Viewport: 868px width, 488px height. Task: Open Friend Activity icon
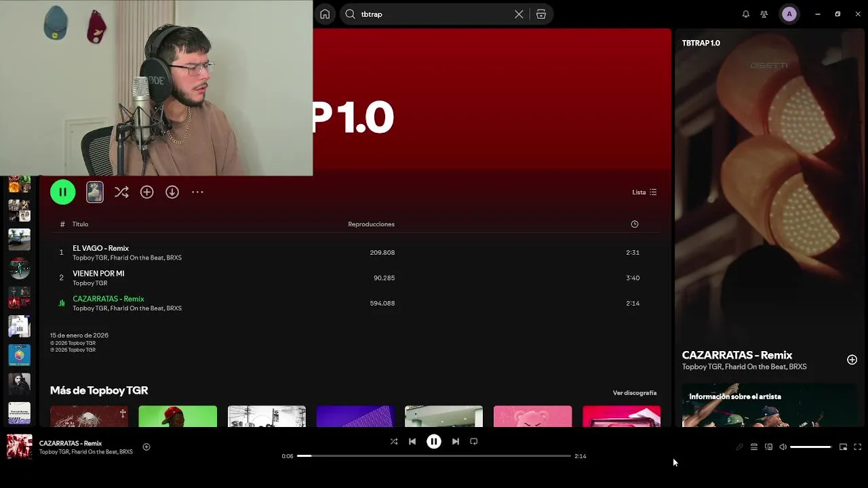click(764, 14)
